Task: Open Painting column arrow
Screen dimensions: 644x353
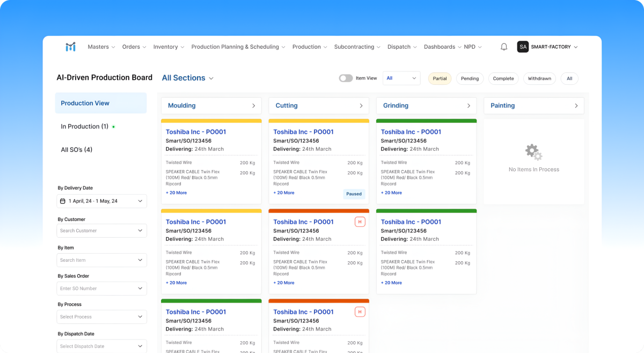Action: tap(576, 106)
